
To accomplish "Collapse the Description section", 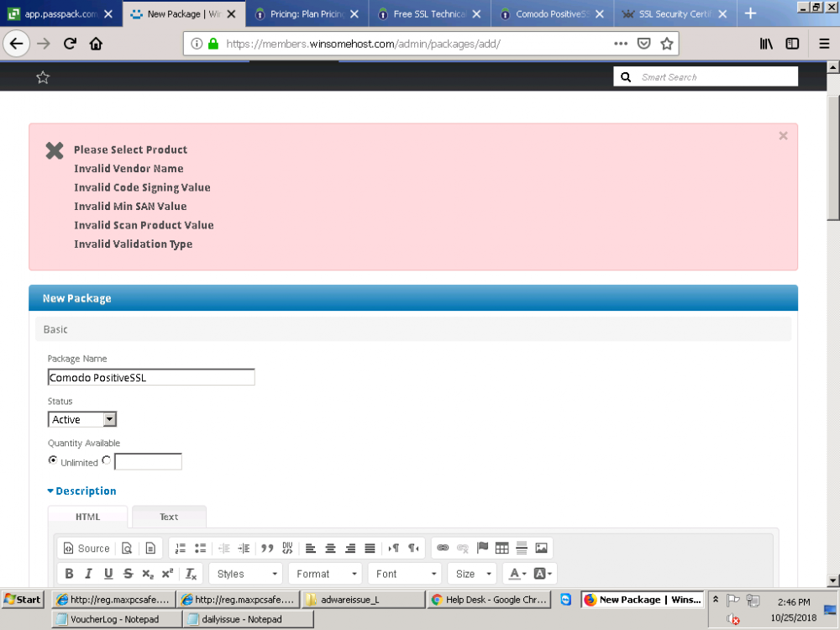I will click(x=82, y=491).
